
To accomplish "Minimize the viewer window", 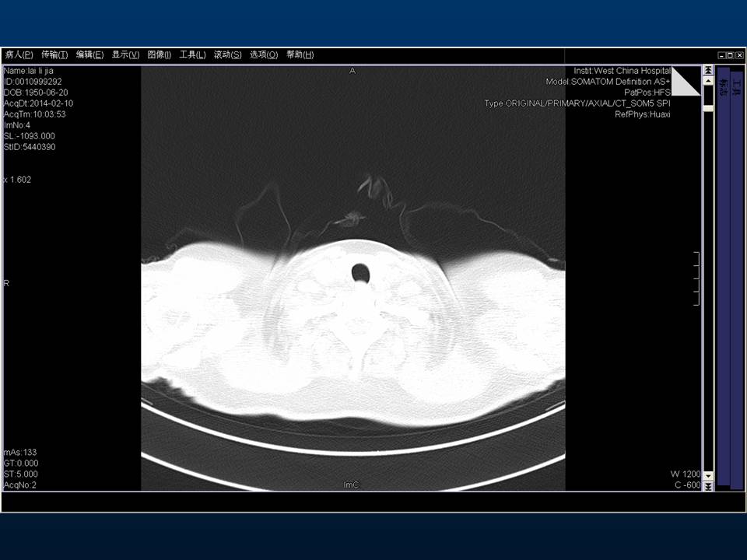I will click(x=721, y=55).
